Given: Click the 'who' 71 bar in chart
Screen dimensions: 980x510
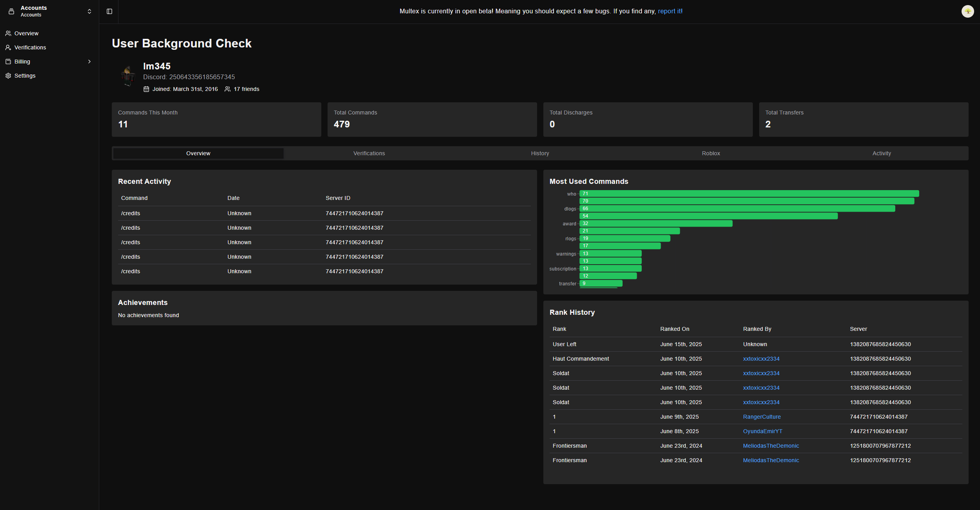Looking at the screenshot, I should 749,194.
